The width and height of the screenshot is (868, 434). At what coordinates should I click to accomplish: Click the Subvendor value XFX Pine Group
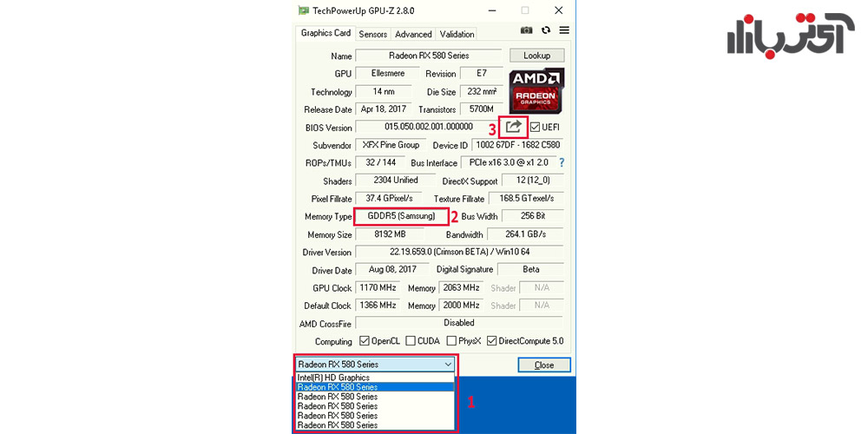tap(391, 145)
